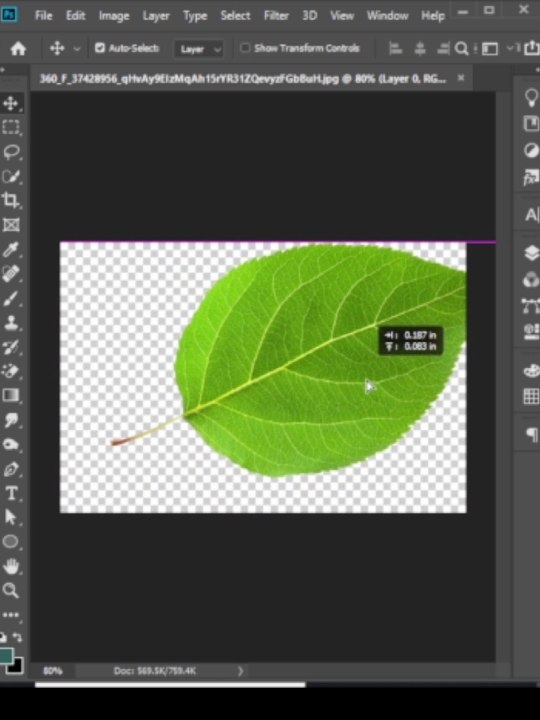
Task: Select the Rectangular Marquee tool
Action: (11, 127)
